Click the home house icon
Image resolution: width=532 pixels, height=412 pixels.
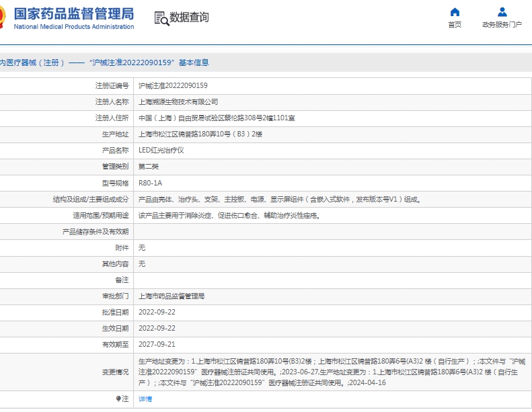tap(455, 12)
